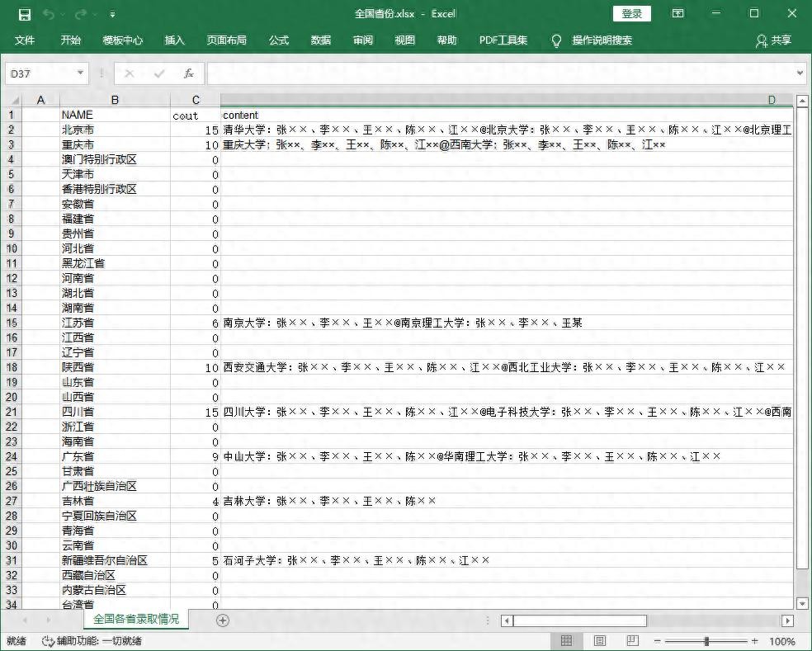The image size is (812, 651).
Task: Expand the Name Box dropdown
Action: point(80,73)
